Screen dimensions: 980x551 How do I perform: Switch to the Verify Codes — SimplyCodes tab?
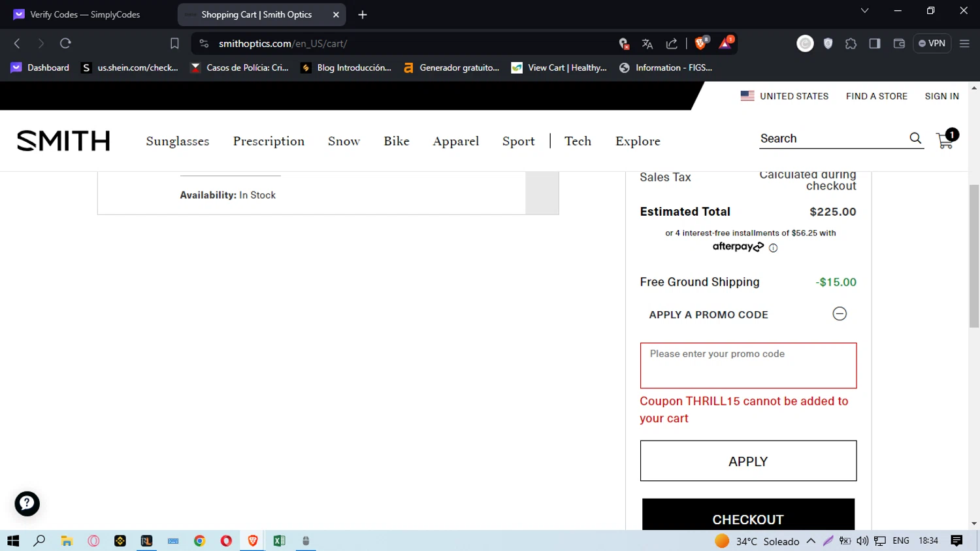(x=85, y=14)
